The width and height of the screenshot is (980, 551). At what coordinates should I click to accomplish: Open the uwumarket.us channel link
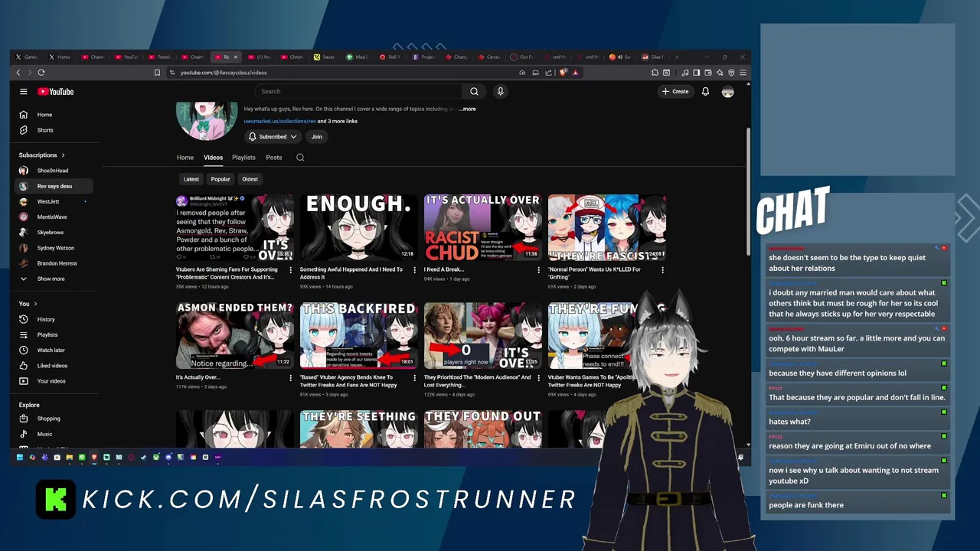pyautogui.click(x=279, y=121)
